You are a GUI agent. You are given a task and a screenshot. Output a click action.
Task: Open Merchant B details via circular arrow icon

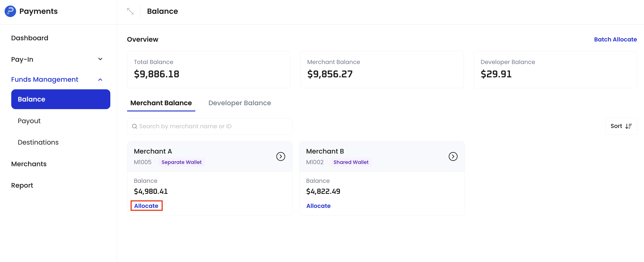tap(453, 156)
